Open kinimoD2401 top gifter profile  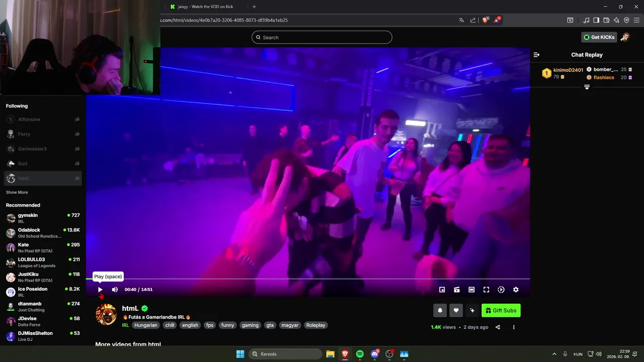[x=568, y=70]
